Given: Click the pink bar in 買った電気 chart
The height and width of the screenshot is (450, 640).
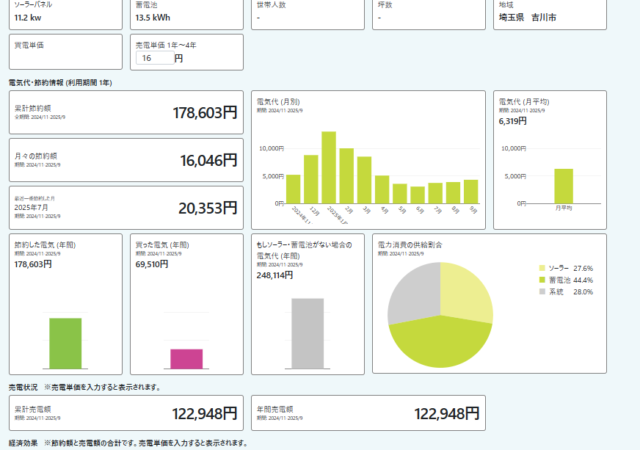Looking at the screenshot, I should [186, 358].
